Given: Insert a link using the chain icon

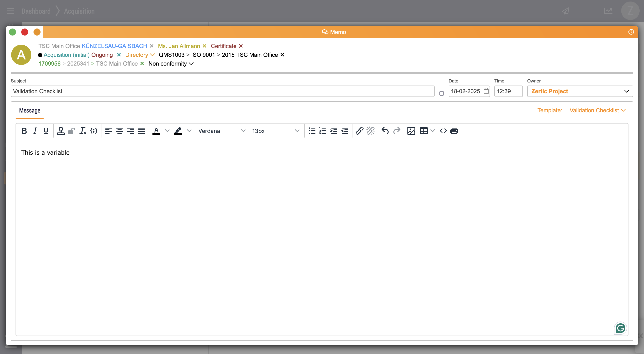Looking at the screenshot, I should tap(359, 131).
